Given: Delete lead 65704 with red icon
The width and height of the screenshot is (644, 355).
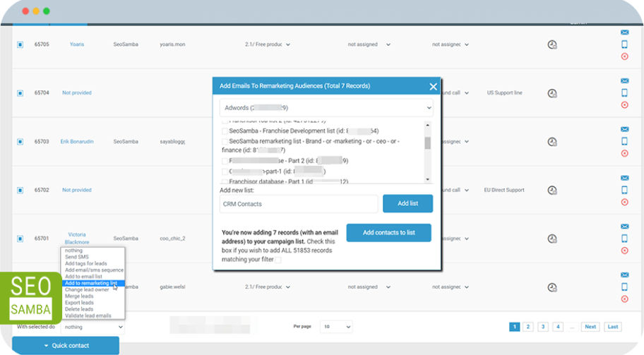Looking at the screenshot, I should point(624,104).
